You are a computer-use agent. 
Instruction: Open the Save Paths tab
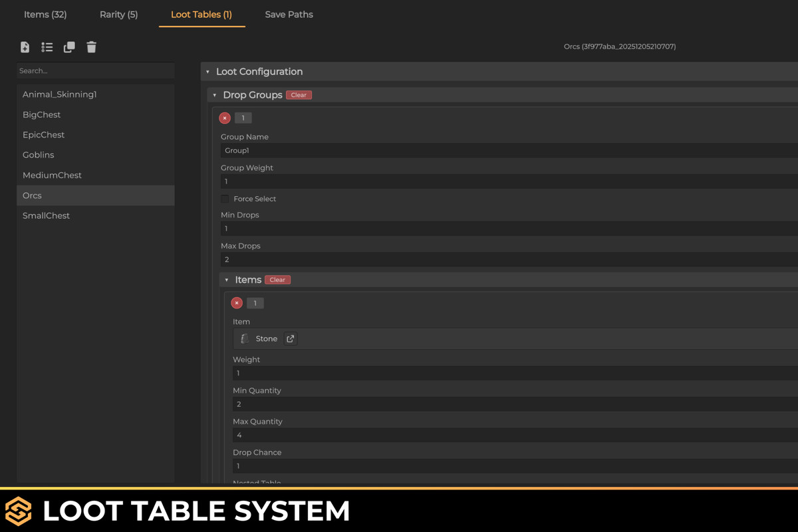pyautogui.click(x=289, y=14)
